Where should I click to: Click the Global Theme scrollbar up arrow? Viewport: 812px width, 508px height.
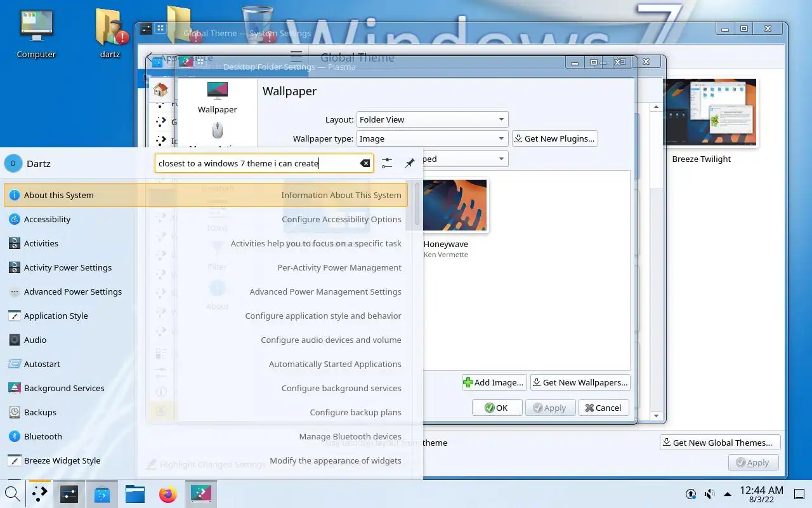coord(657,107)
